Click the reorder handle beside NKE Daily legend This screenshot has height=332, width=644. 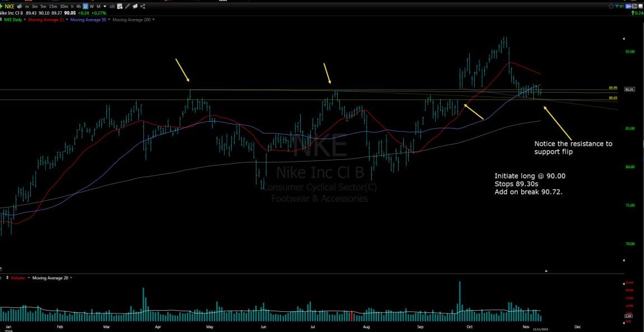coord(1,20)
